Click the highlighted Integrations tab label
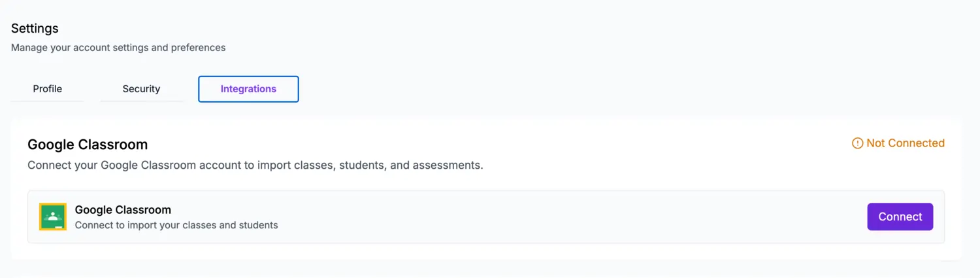The image size is (980, 278). pos(248,89)
